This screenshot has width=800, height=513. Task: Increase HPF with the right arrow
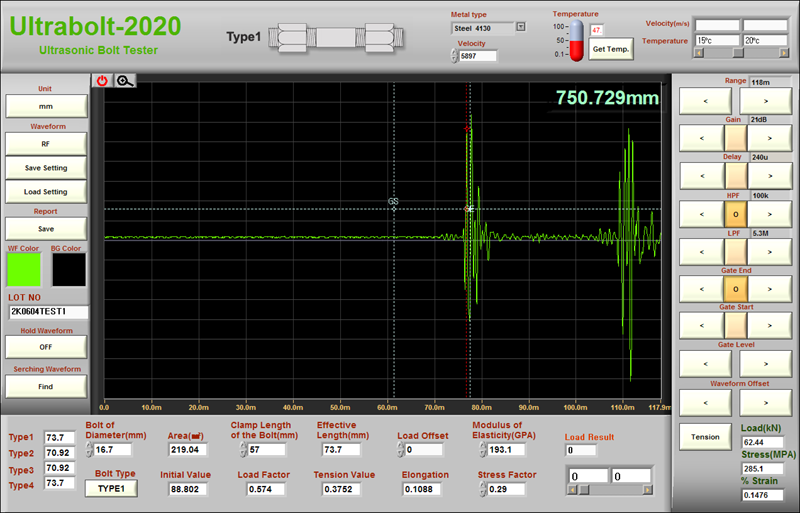[769, 214]
